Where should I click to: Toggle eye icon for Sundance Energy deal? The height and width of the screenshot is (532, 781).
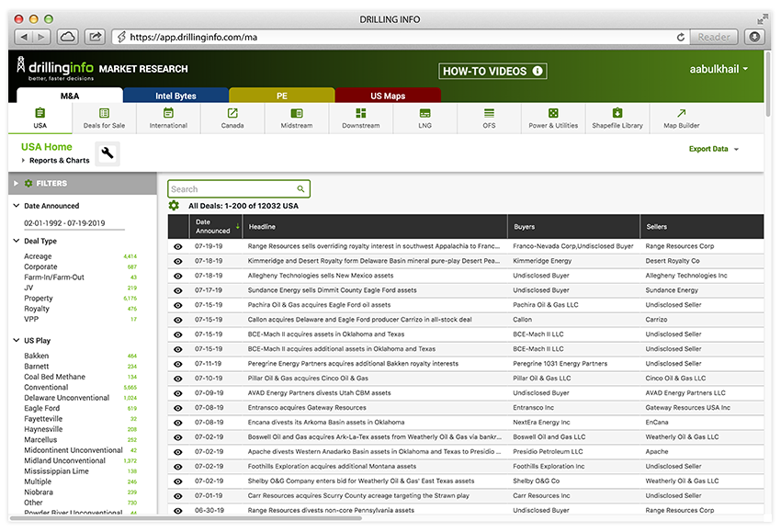pos(178,290)
